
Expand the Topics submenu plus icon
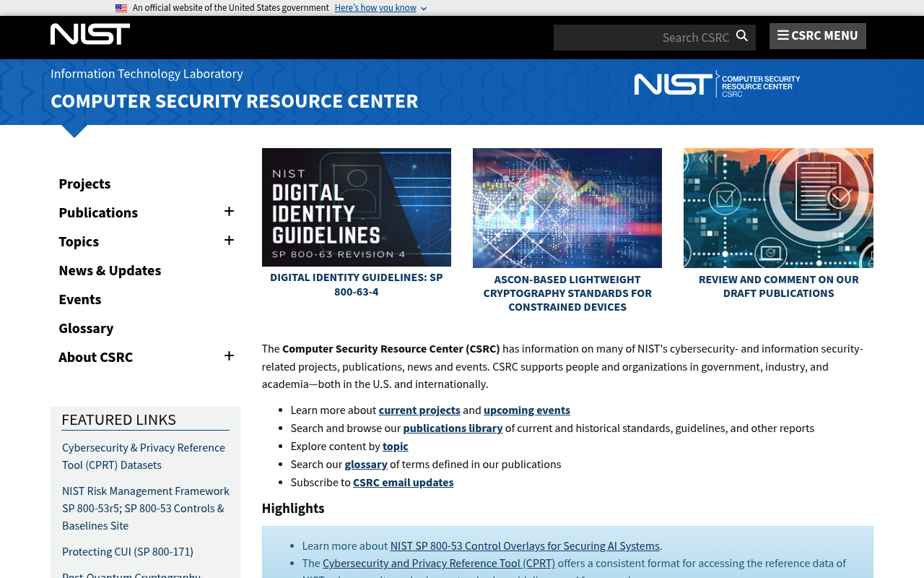coord(229,241)
